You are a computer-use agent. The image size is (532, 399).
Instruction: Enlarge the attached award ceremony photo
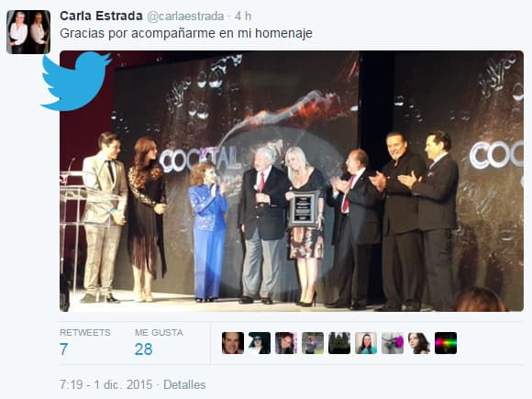coord(292,182)
